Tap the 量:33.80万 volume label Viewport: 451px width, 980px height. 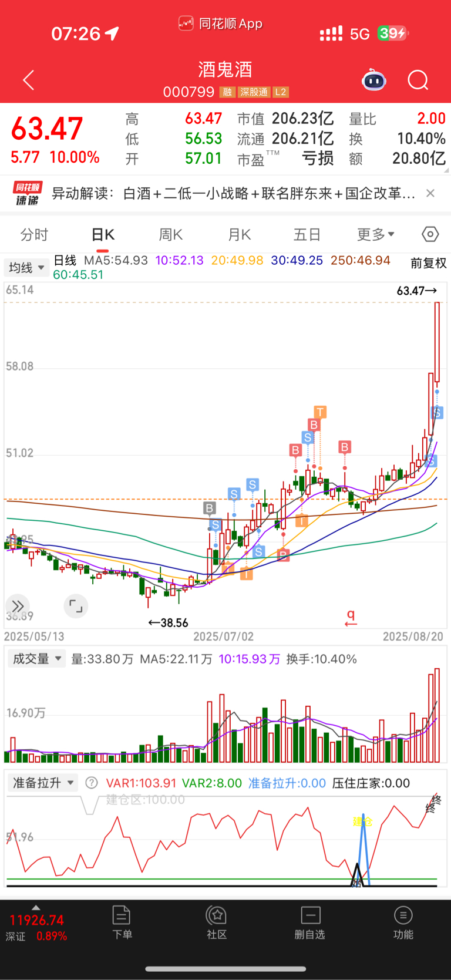pos(102,659)
